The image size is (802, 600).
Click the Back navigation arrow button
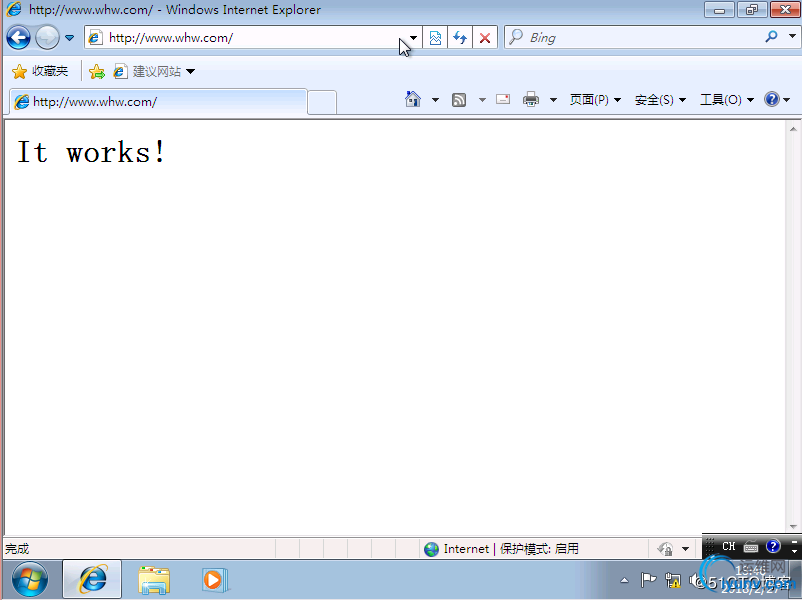point(18,38)
